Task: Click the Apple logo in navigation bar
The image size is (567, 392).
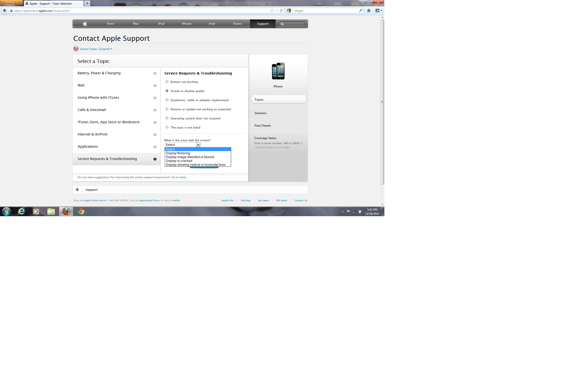Action: pyautogui.click(x=85, y=24)
